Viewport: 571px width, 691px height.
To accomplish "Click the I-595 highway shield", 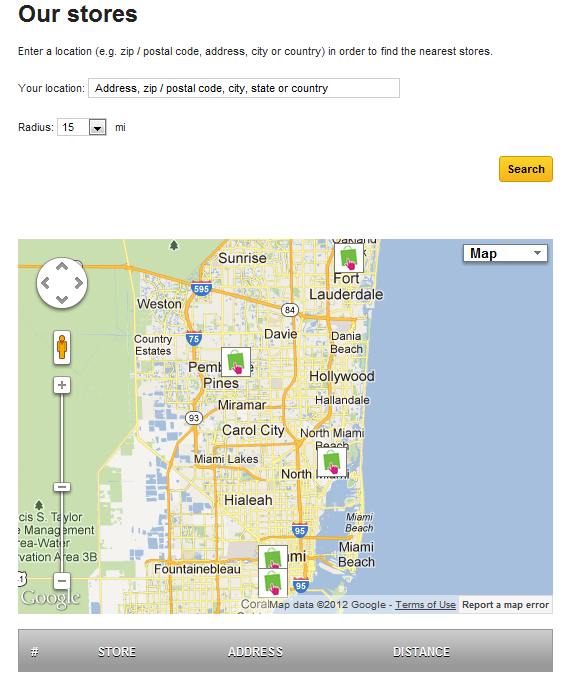I will [201, 289].
